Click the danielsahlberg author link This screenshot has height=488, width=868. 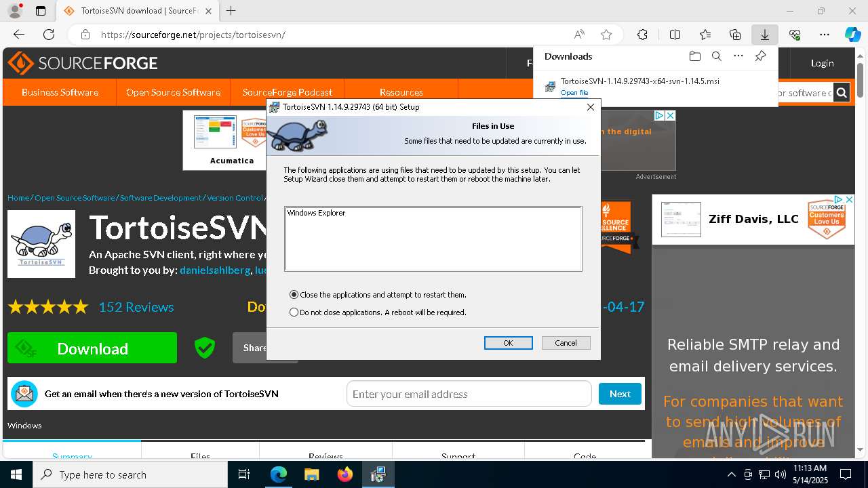point(216,270)
